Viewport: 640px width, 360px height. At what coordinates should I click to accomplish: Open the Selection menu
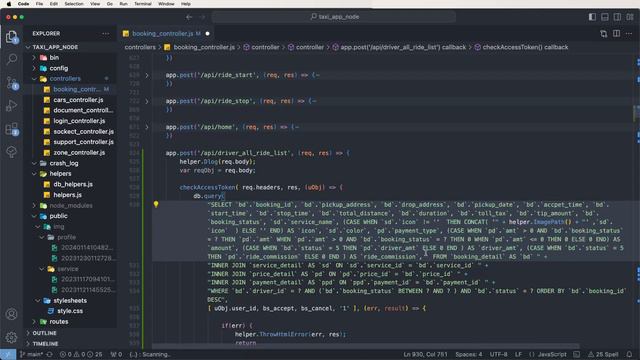click(x=74, y=4)
